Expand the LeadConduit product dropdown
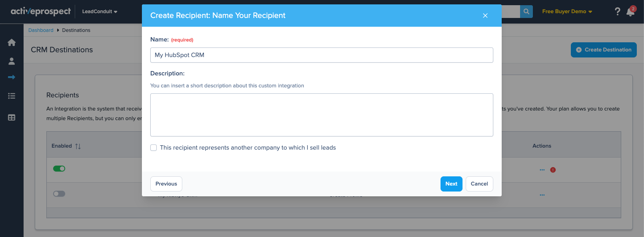Viewport: 644px width, 237px height. tap(100, 12)
